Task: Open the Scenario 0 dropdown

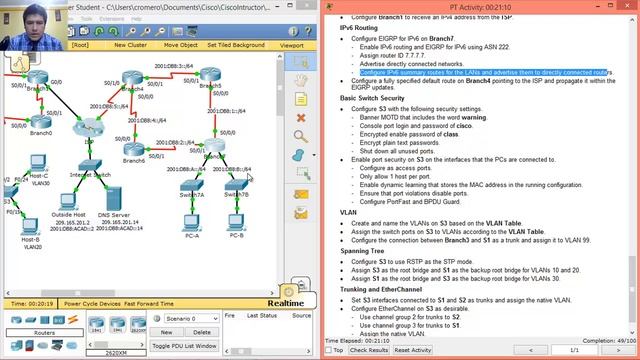Action: tap(191, 318)
